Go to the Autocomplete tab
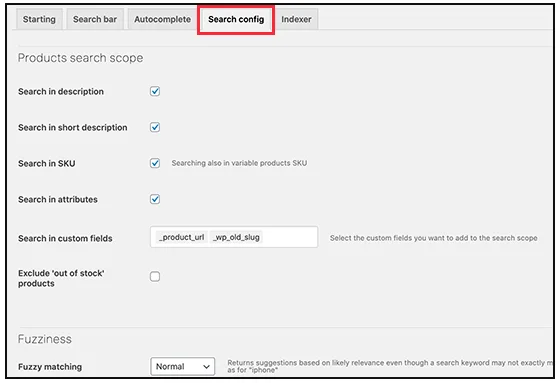The image size is (560, 383). (x=162, y=19)
